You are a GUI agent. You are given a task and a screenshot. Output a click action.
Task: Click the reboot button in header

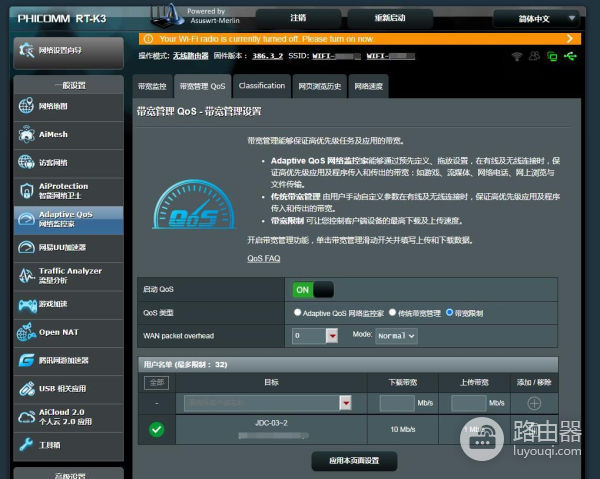pos(390,18)
